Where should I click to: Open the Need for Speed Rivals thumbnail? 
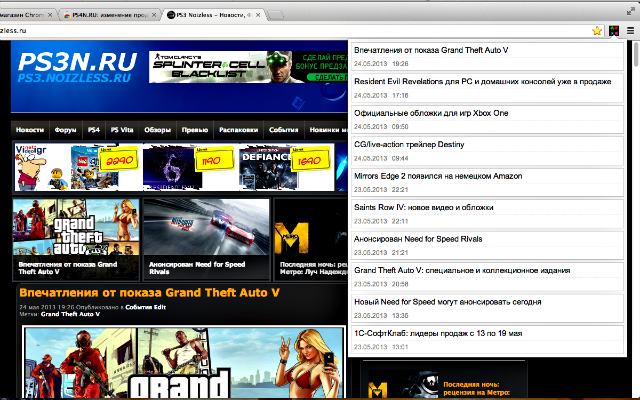point(206,236)
